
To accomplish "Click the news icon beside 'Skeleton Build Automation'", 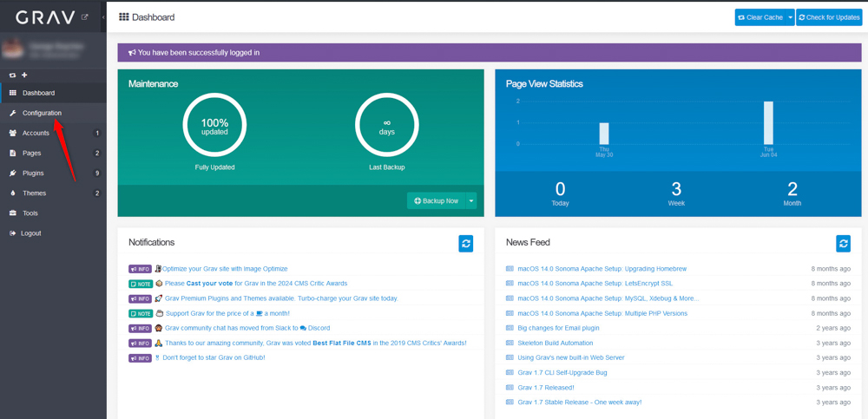I will coord(510,344).
